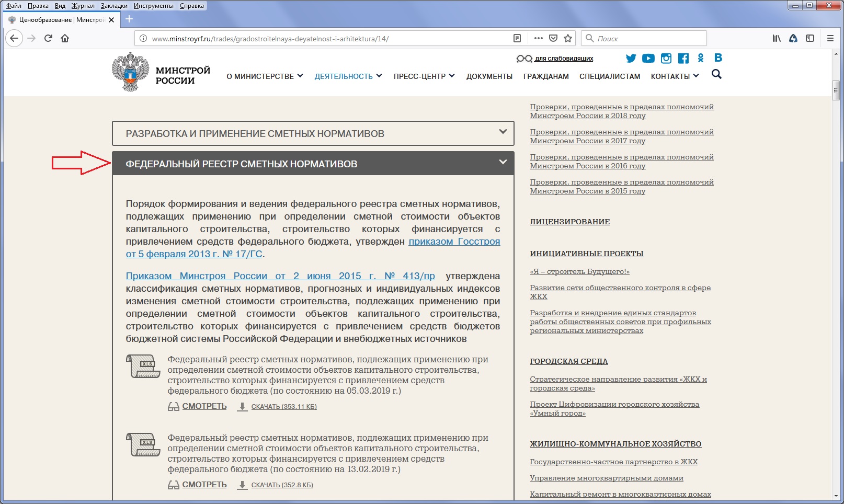Download the 353.11 KB registry file
The image size is (844, 504).
pos(283,407)
